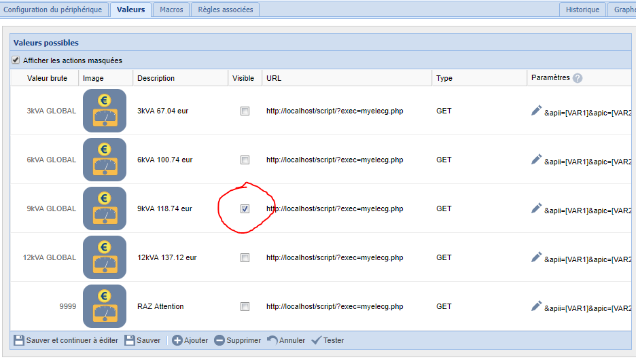Screen dimensions: 636x364
Task: Open the Configuration du périphérique tab
Action: tap(53, 10)
